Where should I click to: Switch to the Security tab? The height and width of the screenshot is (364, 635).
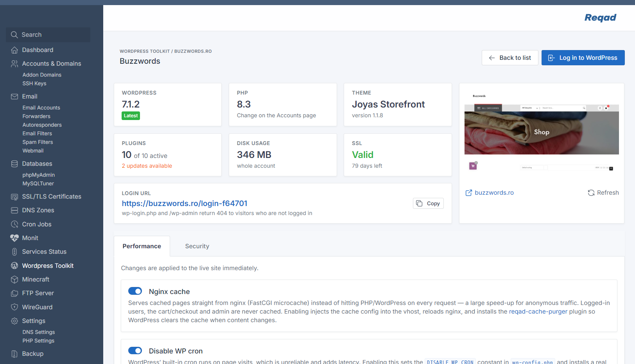pyautogui.click(x=197, y=246)
